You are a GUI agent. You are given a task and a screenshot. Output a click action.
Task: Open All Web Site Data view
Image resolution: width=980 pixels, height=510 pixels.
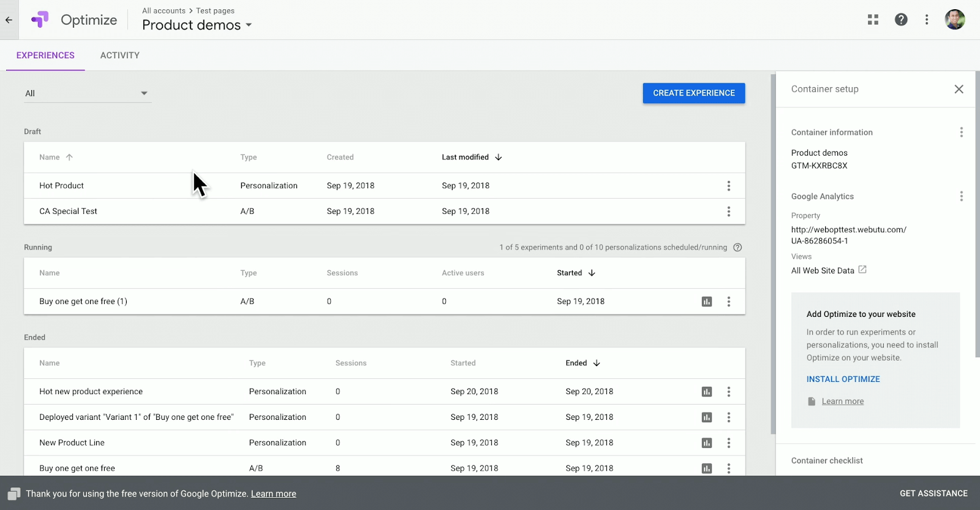[823, 271]
